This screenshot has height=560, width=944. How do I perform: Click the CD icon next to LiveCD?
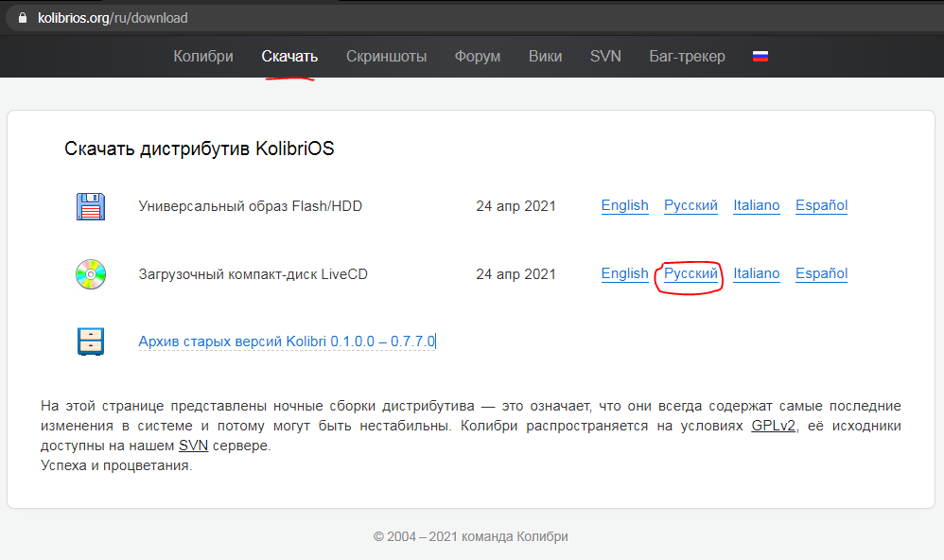coord(90,273)
